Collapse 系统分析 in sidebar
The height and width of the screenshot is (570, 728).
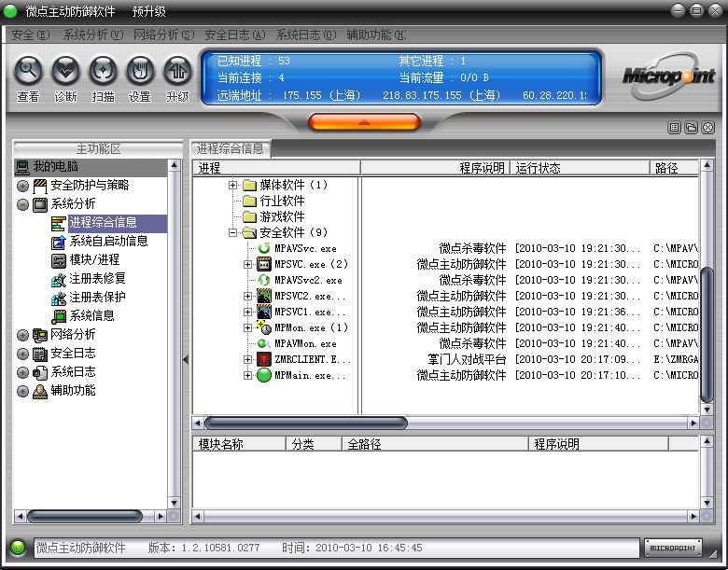[22, 204]
